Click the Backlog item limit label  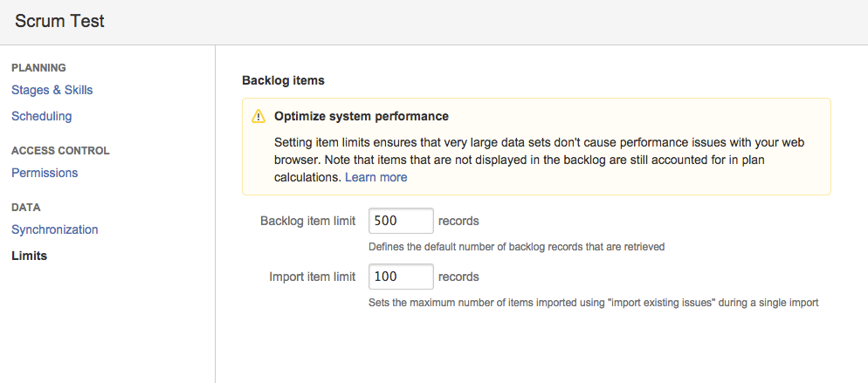point(307,221)
